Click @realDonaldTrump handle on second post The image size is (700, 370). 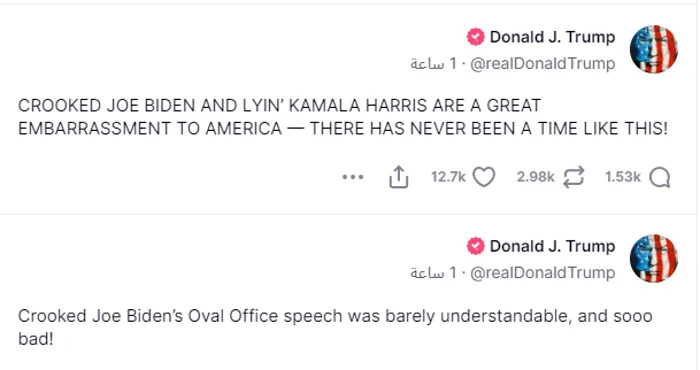point(543,273)
